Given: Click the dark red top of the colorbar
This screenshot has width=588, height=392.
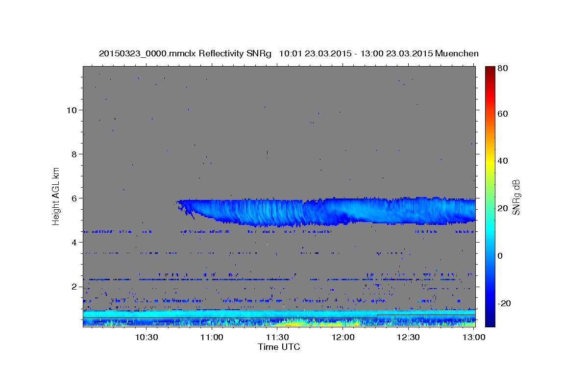Looking at the screenshot, I should [x=490, y=71].
